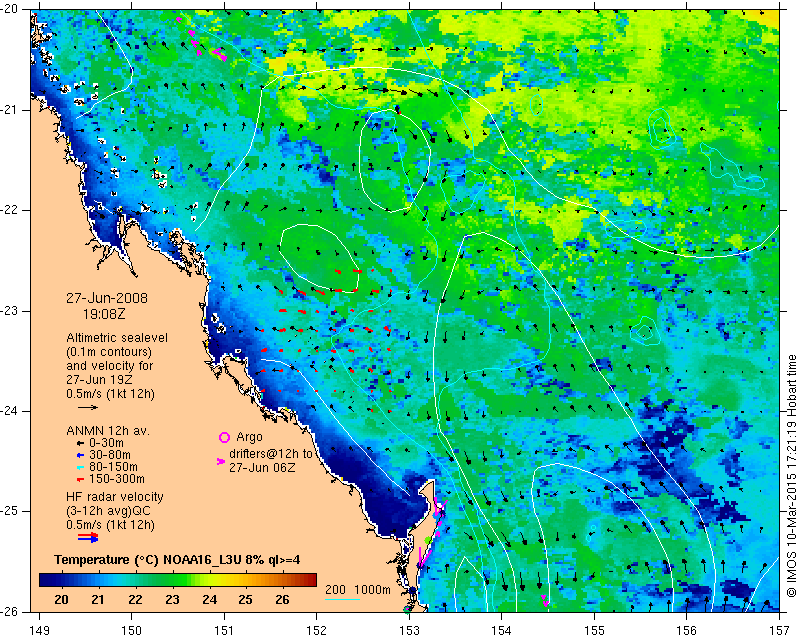Click the ANMN 12h av. heading
The image size is (800, 640).
(x=108, y=431)
